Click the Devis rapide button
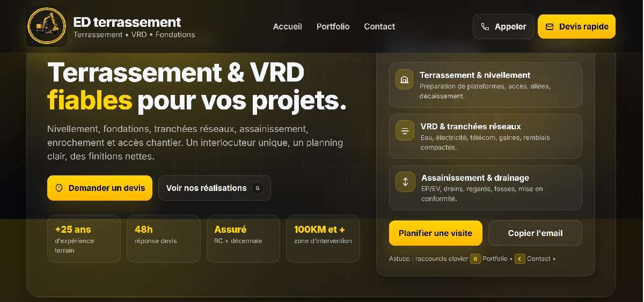Image resolution: width=644 pixels, height=302 pixels. pyautogui.click(x=576, y=26)
